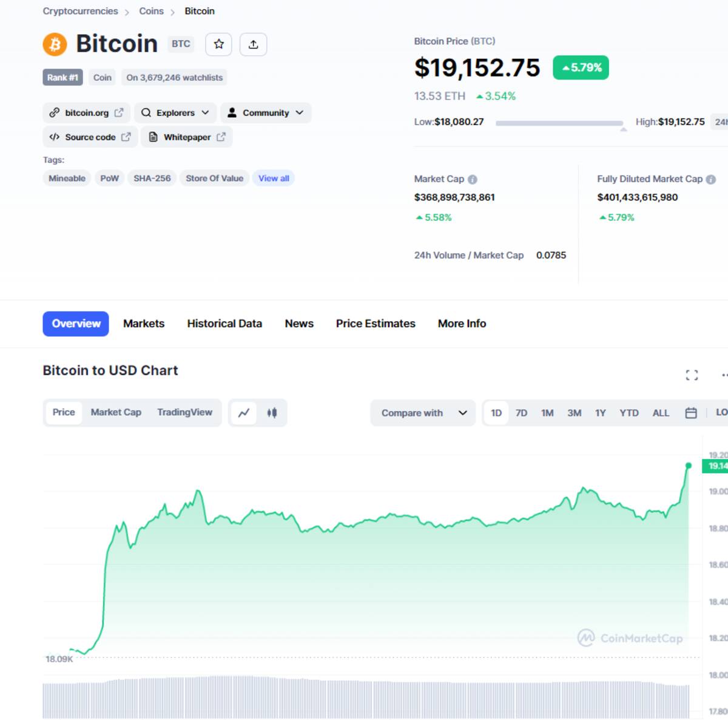This screenshot has width=728, height=720.
Task: Click the Market Cap info icon
Action: (x=473, y=180)
